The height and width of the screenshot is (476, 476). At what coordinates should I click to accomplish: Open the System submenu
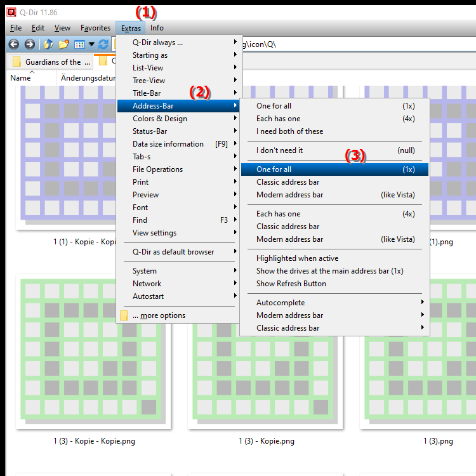click(180, 271)
